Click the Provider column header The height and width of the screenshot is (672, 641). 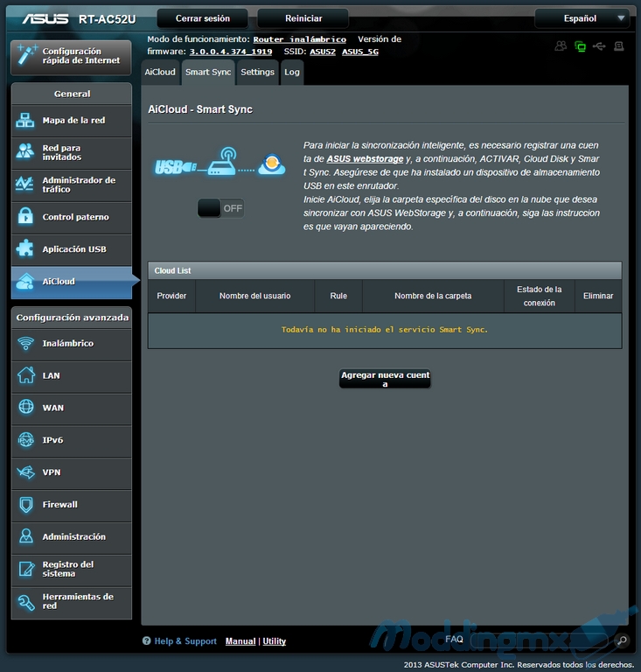click(x=171, y=296)
